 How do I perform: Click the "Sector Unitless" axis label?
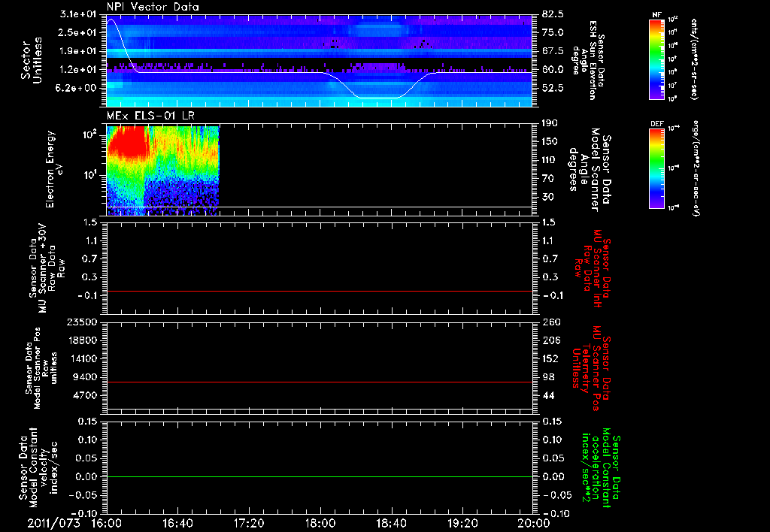point(31,60)
